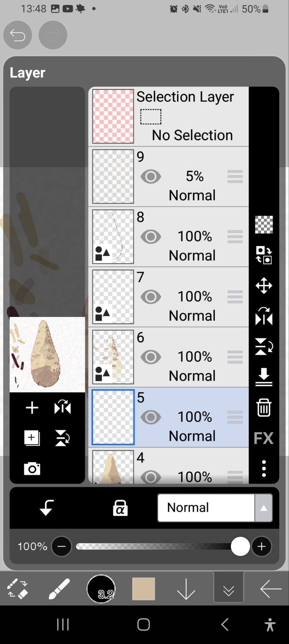289x644 pixels.
Task: Open the three-dot more options menu
Action: pos(264,468)
